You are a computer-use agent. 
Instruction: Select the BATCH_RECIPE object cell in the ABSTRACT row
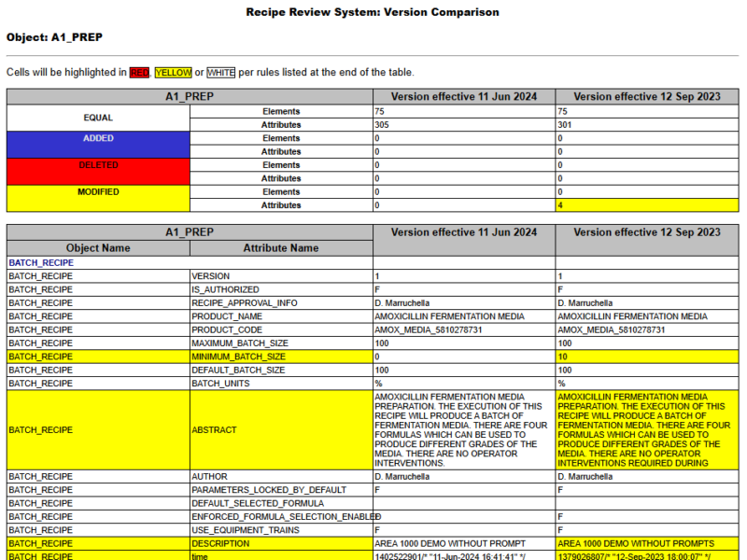(x=98, y=430)
